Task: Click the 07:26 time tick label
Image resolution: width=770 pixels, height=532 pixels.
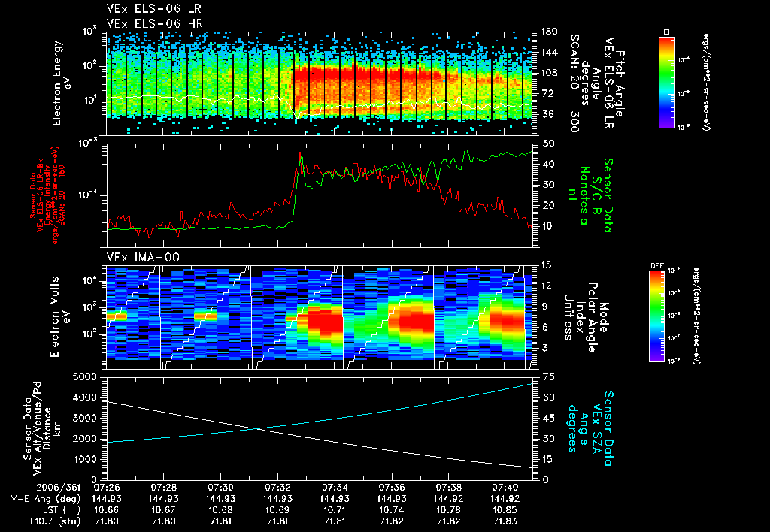Action: 107,487
